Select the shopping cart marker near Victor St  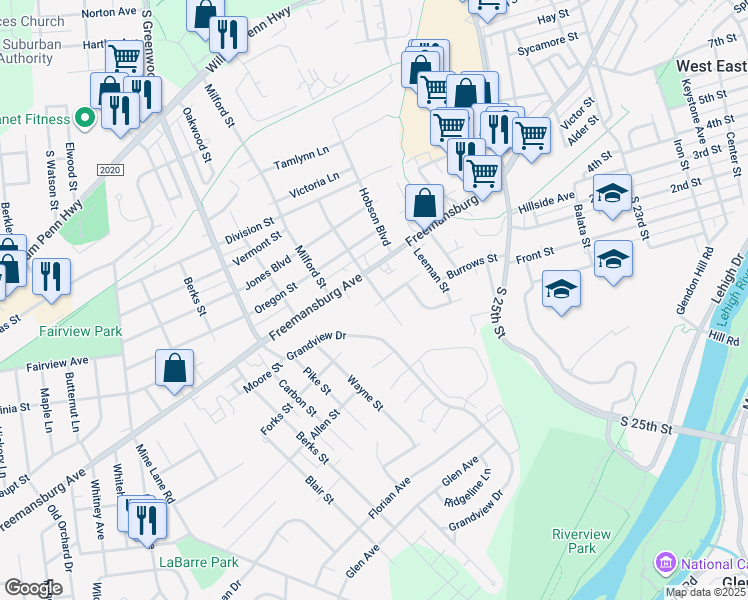[x=531, y=134]
